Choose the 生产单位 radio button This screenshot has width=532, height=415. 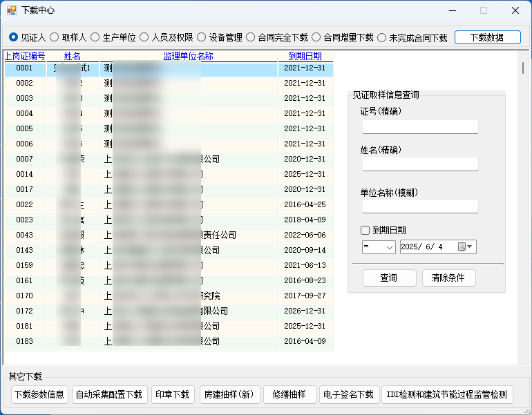coord(95,38)
